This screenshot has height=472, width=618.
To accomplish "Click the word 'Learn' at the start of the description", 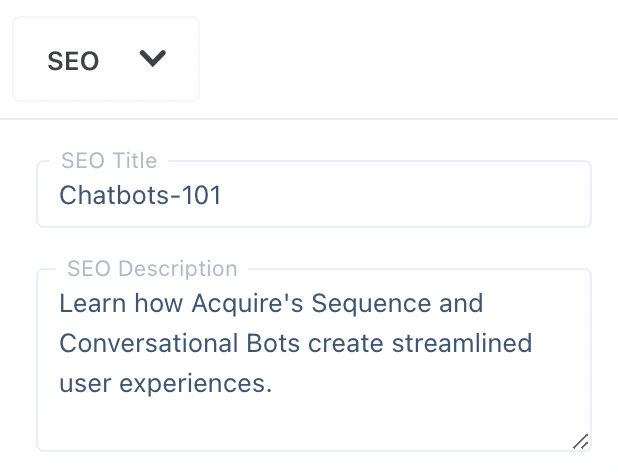I will coord(93,303).
